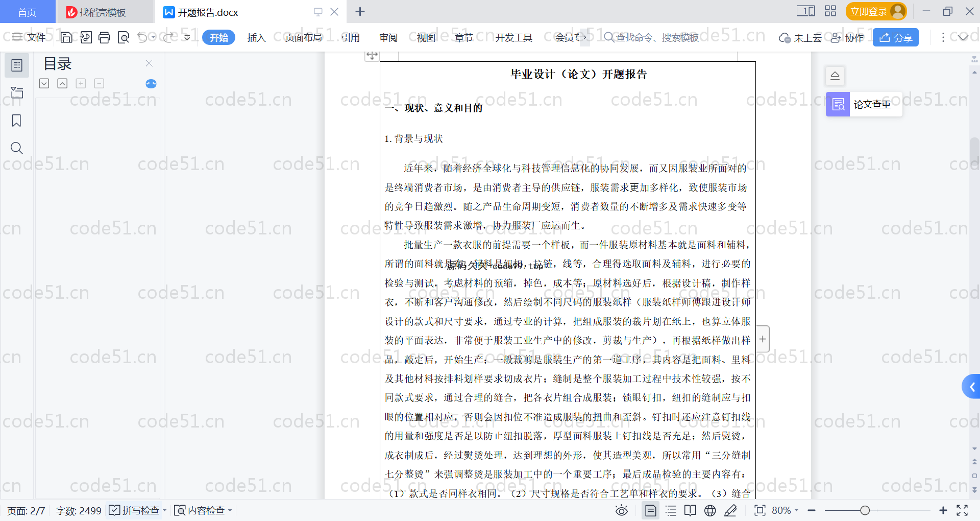
Task: Open the Bookmark sidebar icon
Action: point(17,121)
